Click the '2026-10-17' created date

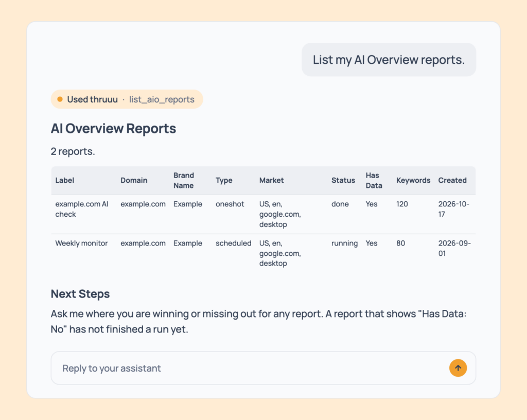click(x=454, y=209)
